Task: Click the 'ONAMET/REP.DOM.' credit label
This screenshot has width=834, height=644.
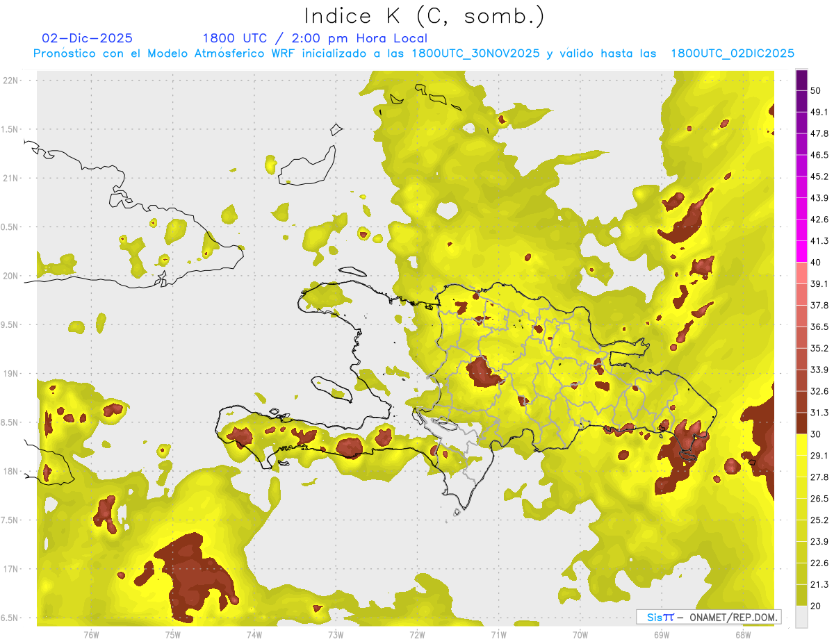Action: (732, 617)
